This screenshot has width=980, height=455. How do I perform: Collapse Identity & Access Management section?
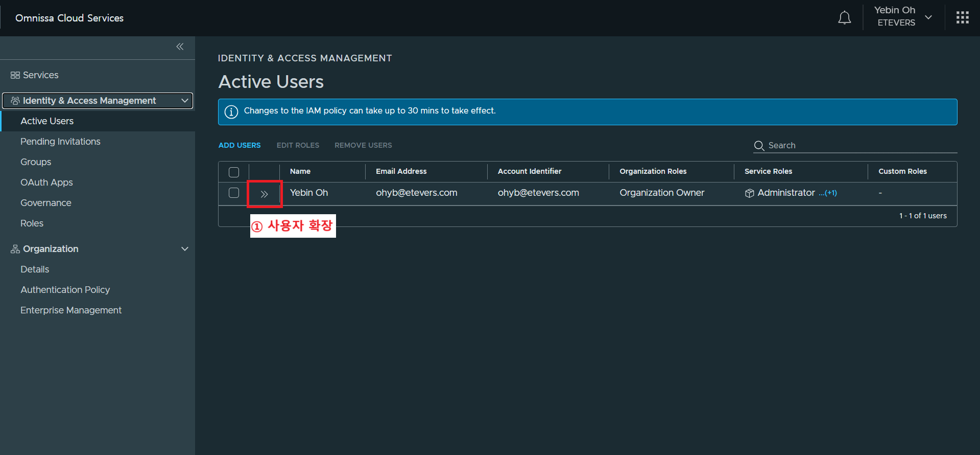184,101
